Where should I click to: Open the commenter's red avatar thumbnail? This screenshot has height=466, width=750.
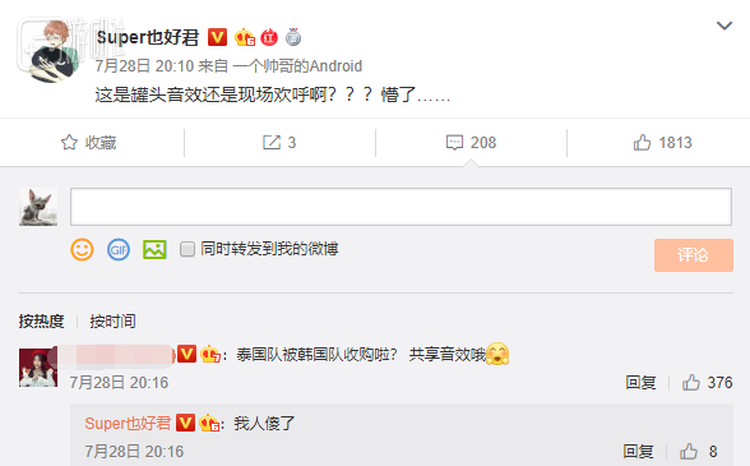tap(38, 367)
